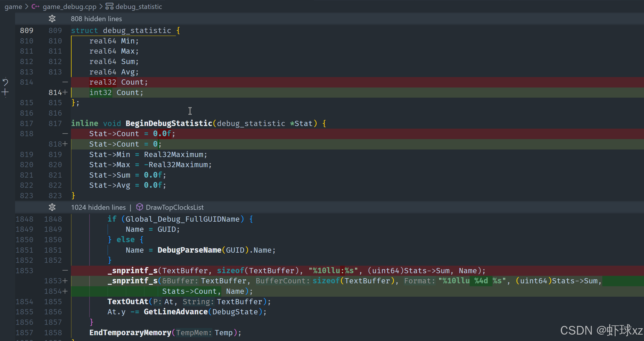Open the debug_statistic symbol breadcrumb
Viewport: 644px width, 341px height.
tap(138, 6)
